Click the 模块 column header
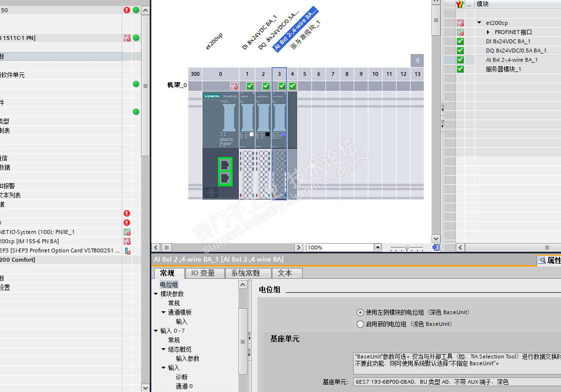Screen dimensions: 561x392 (x=483, y=4)
